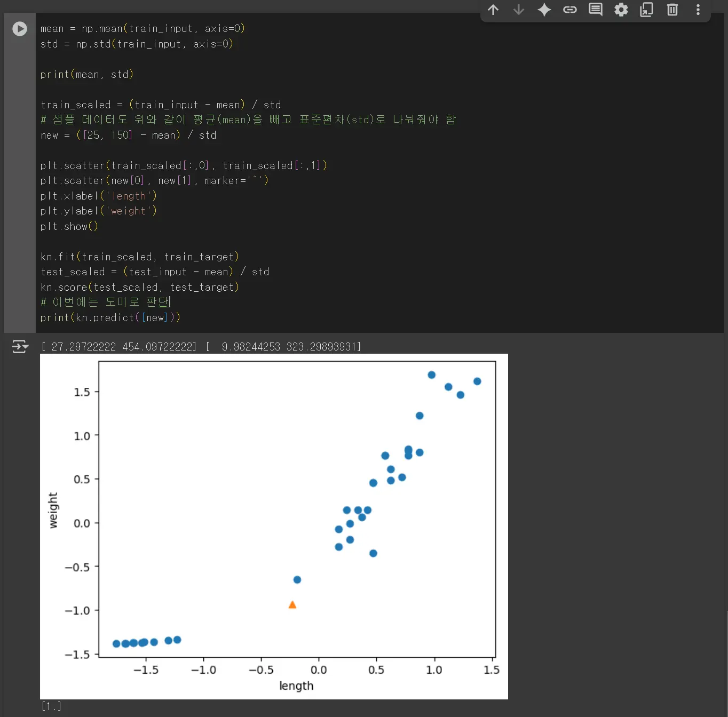Viewport: 728px width, 717px height.
Task: Click the orange triangle marker in plot
Action: click(292, 604)
